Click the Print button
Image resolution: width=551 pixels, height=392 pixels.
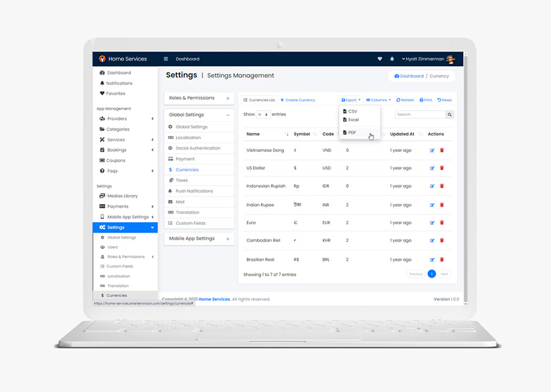click(x=425, y=100)
